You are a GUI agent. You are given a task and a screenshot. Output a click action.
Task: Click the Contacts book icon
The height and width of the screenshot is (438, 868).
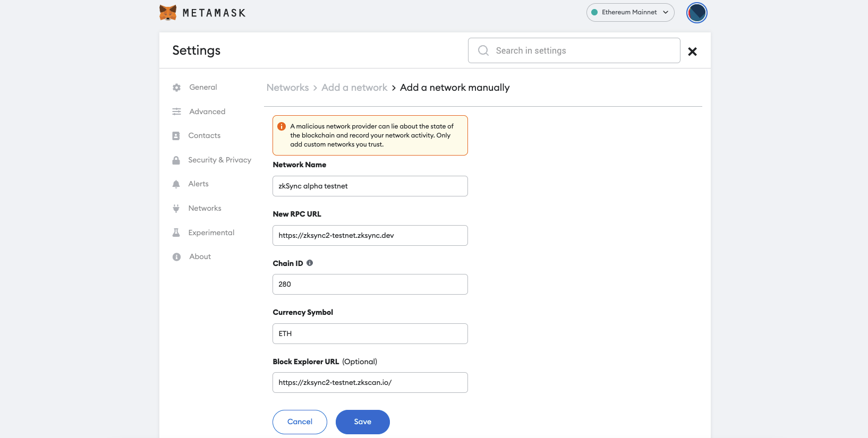coord(176,136)
